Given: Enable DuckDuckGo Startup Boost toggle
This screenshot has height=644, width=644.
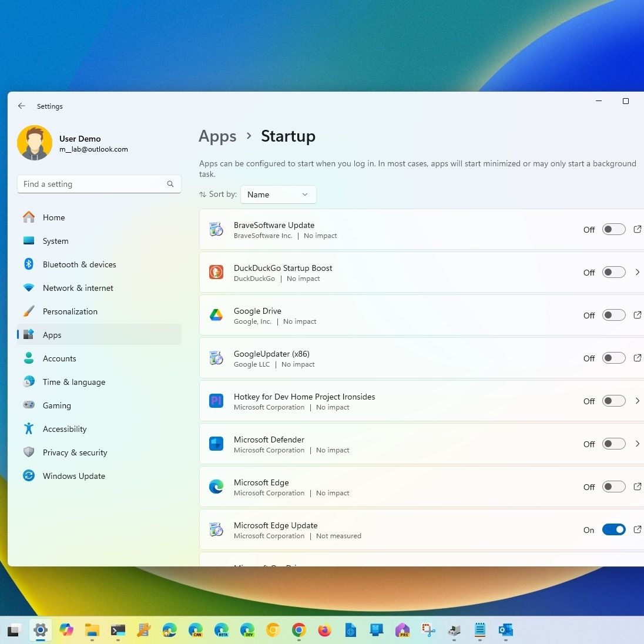Looking at the screenshot, I should click(x=613, y=272).
